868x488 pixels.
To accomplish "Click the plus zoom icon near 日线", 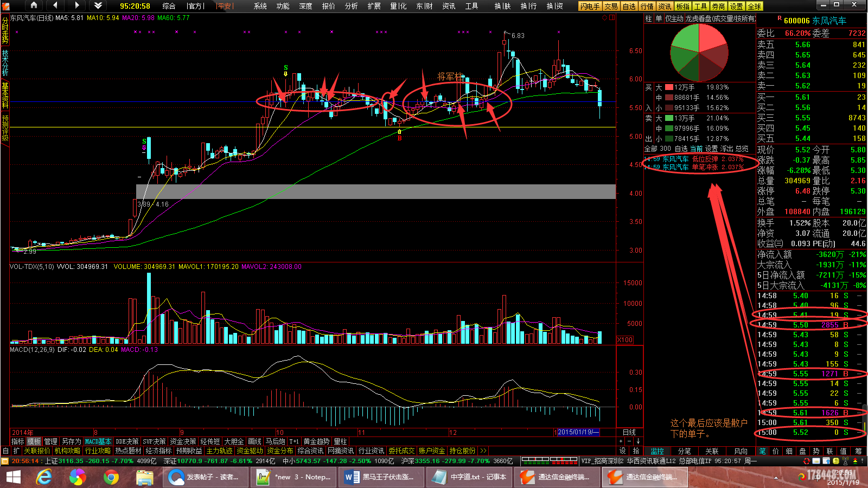I will pyautogui.click(x=622, y=441).
